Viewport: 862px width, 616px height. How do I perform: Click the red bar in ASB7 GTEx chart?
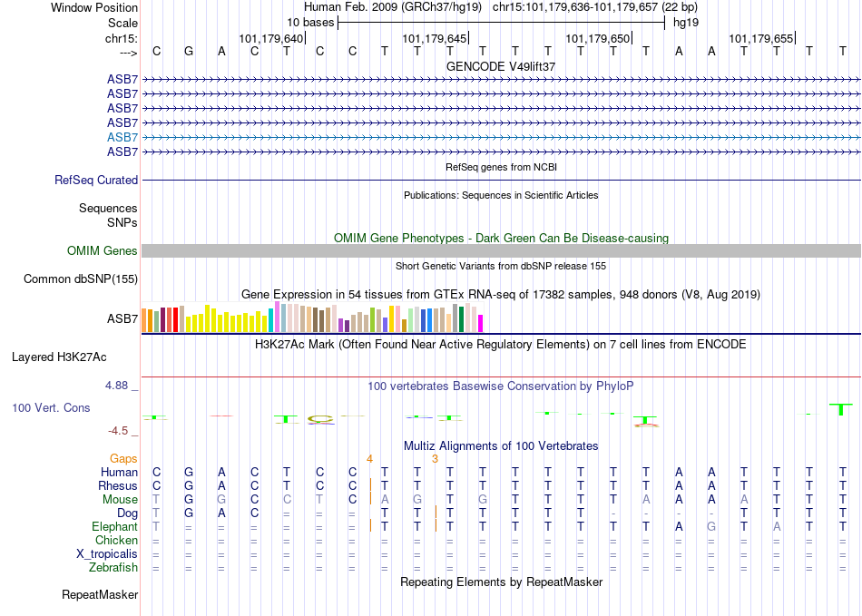point(175,320)
